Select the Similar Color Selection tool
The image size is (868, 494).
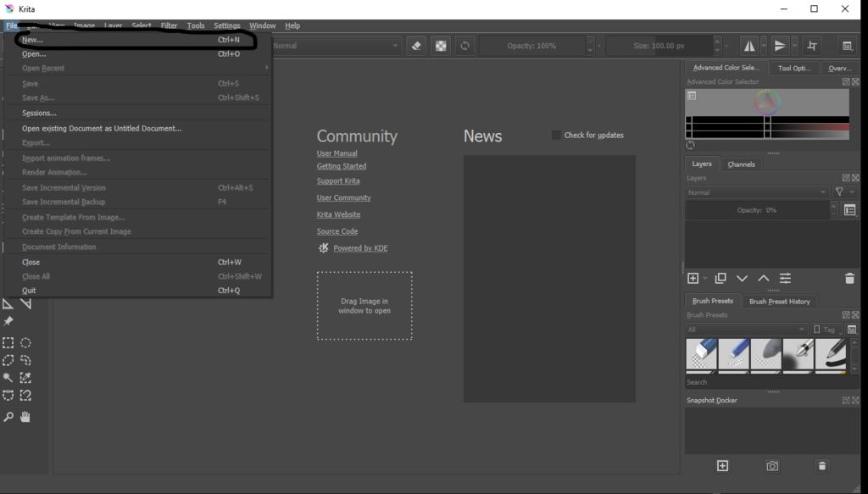point(25,378)
